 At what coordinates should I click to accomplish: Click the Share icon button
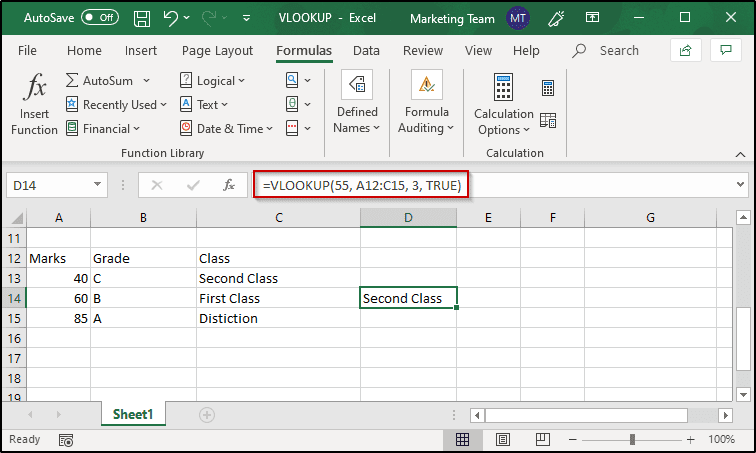click(686, 50)
